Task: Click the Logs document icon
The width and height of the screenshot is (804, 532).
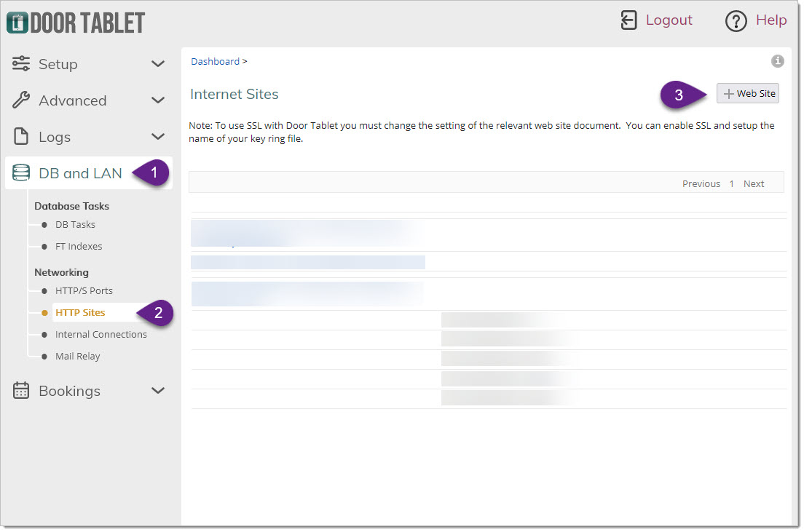Action: point(21,137)
